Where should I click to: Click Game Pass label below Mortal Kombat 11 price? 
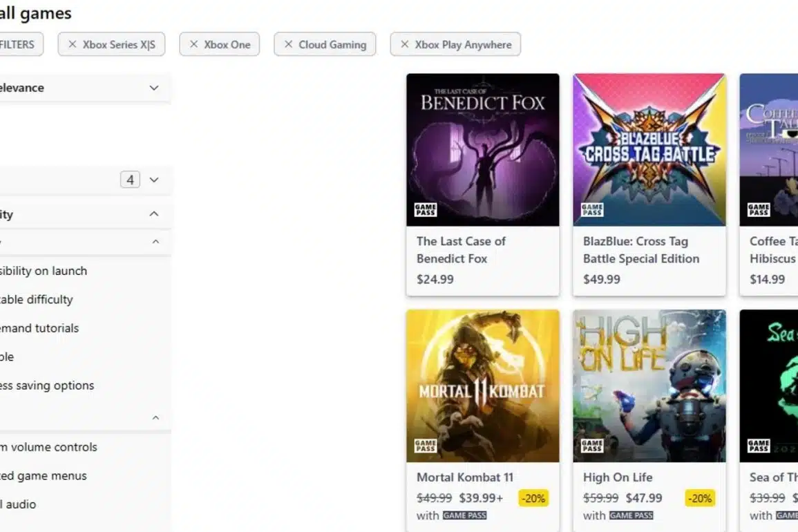[464, 515]
